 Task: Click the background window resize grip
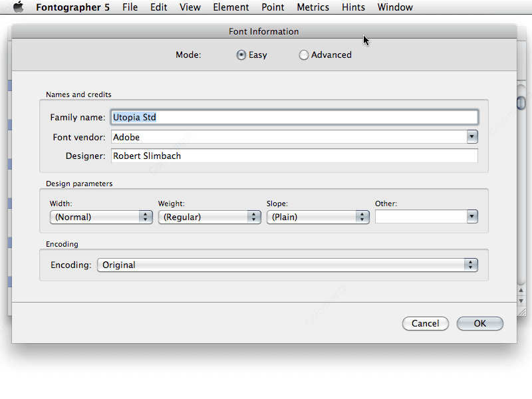[521, 312]
